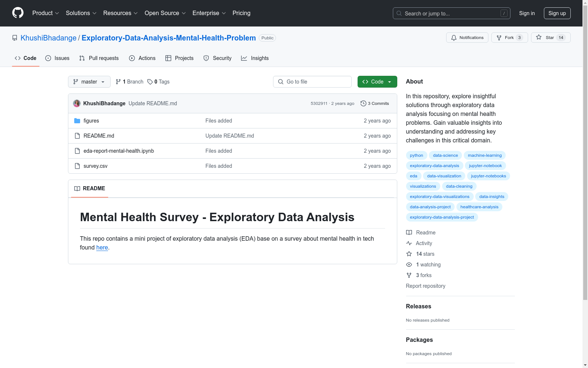588x368 pixels.
Task: Open the healthcare-analysis topic tag
Action: tap(479, 207)
